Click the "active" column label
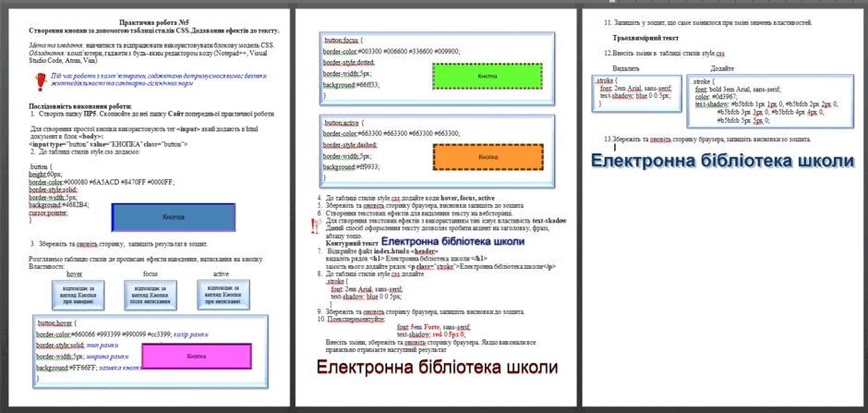The image size is (868, 413). point(221,273)
